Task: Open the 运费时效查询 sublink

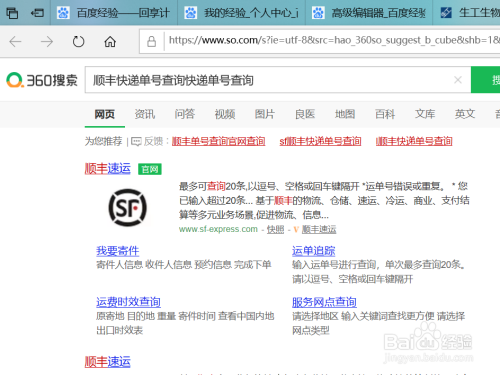Action: (x=128, y=302)
